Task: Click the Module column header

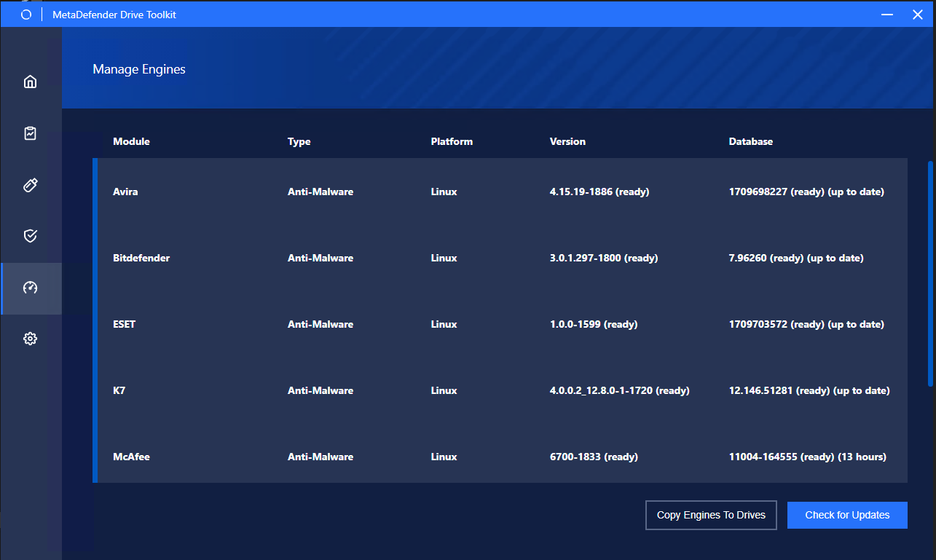Action: click(131, 141)
